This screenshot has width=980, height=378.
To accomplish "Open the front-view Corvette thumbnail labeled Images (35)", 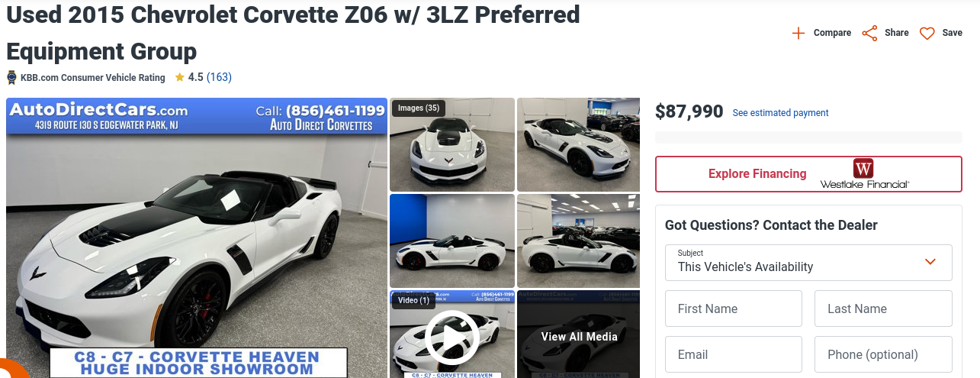I will pos(452,144).
